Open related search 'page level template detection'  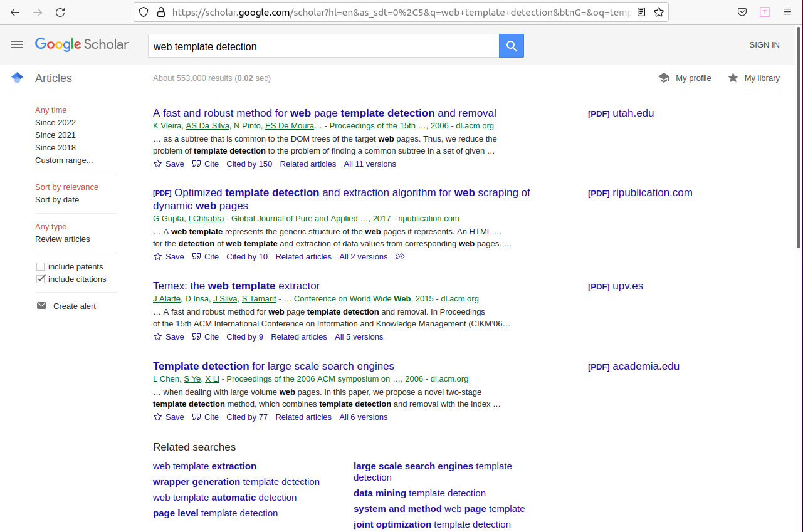pyautogui.click(x=215, y=513)
